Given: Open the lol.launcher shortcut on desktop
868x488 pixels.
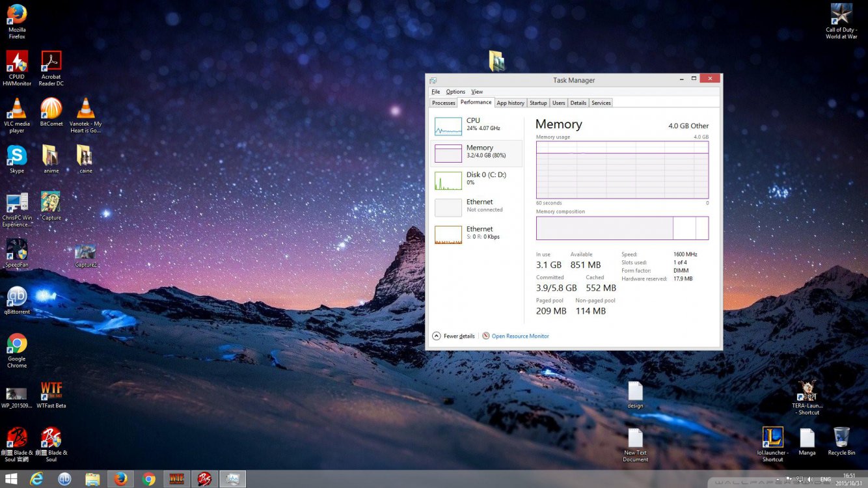Looking at the screenshot, I should point(773,444).
